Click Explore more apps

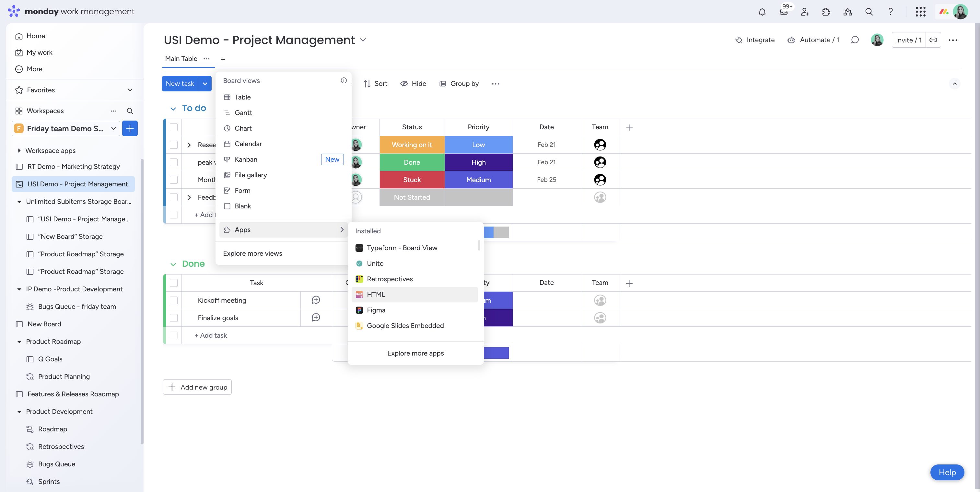pyautogui.click(x=415, y=353)
